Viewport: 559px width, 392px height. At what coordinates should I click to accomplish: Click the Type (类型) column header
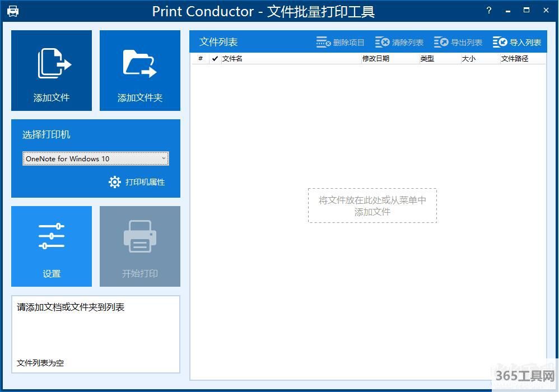(x=439, y=59)
